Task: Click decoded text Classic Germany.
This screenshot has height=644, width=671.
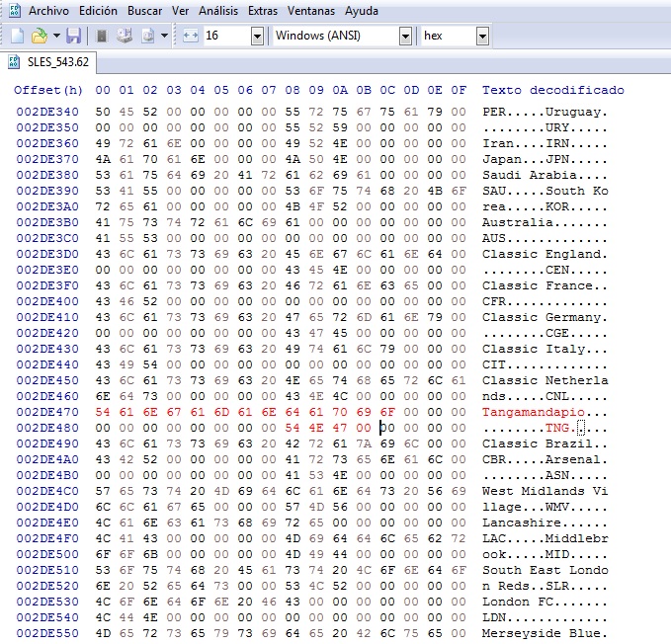Action: [541, 317]
